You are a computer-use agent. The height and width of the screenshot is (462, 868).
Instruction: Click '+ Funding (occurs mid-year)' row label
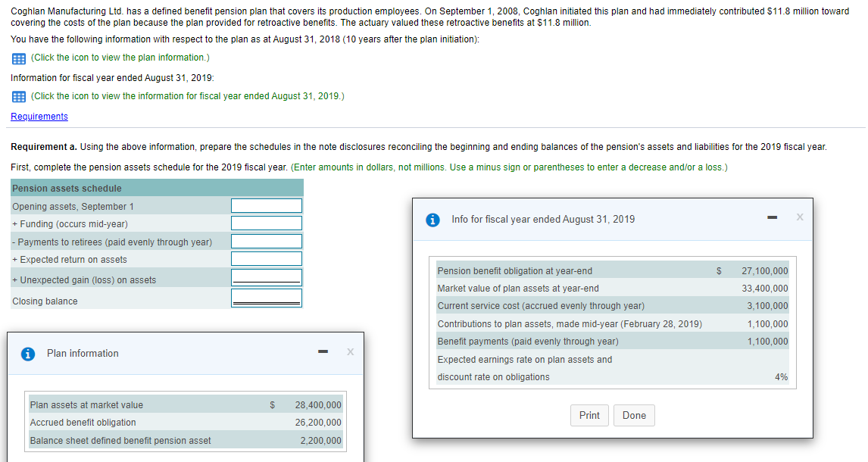tap(70, 223)
